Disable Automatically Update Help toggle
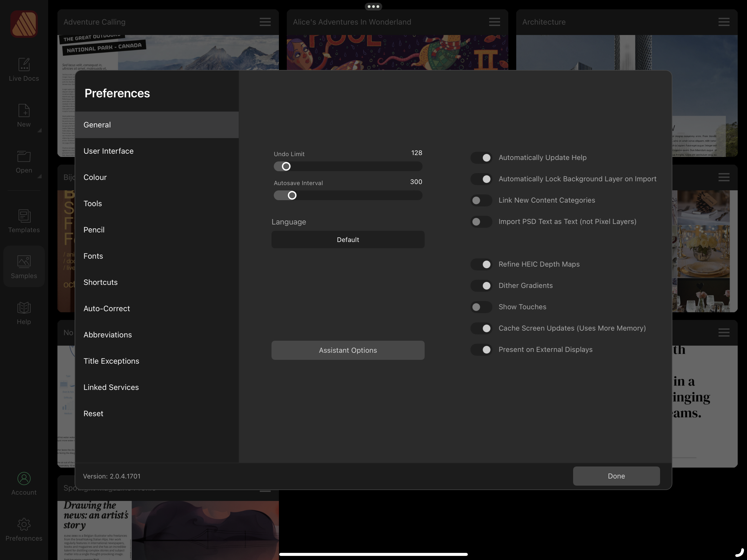The height and width of the screenshot is (560, 747). (x=481, y=158)
